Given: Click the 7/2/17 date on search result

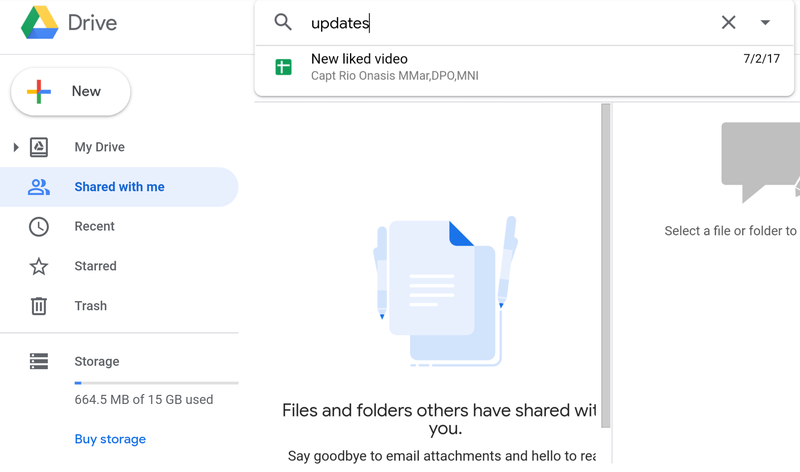Looking at the screenshot, I should [761, 59].
